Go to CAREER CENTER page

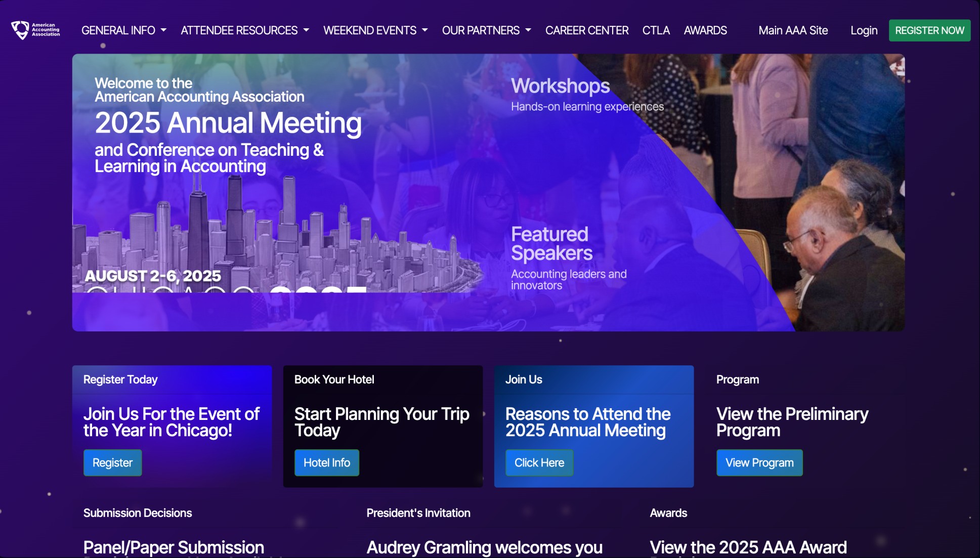coord(587,30)
